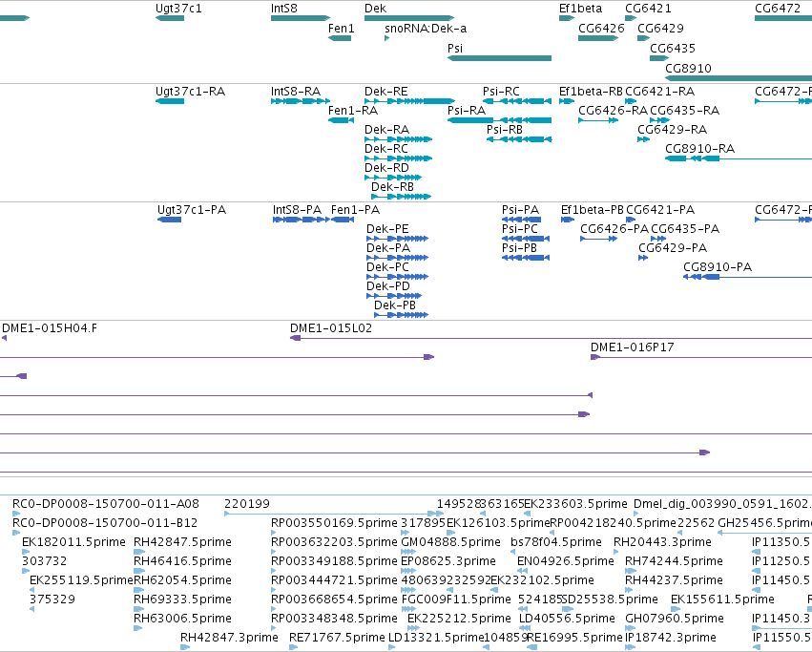The width and height of the screenshot is (812, 652).
Task: Select the EK182011.5prime EST label
Action: click(x=73, y=541)
